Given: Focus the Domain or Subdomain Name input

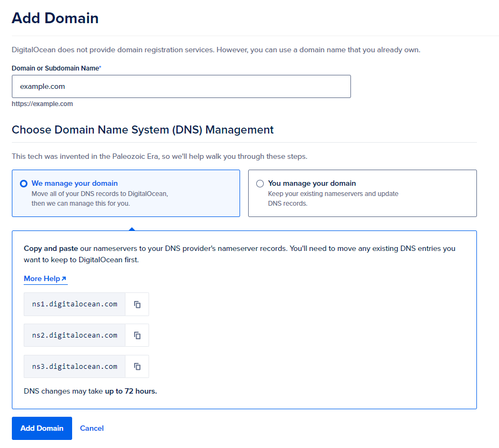Looking at the screenshot, I should tap(181, 86).
